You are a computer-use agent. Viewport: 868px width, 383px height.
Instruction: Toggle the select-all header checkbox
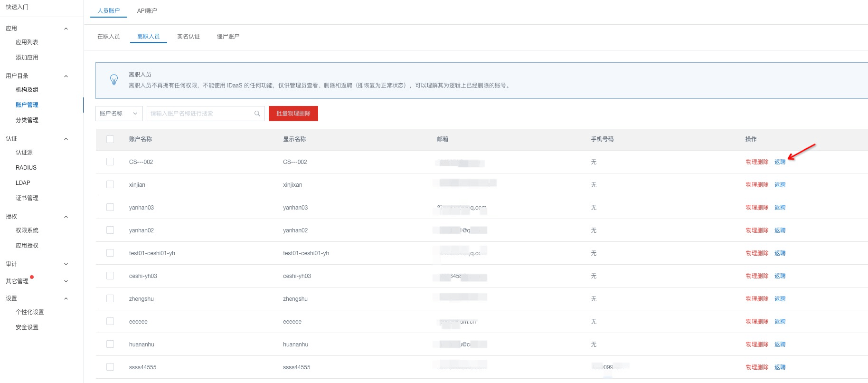pyautogui.click(x=110, y=139)
